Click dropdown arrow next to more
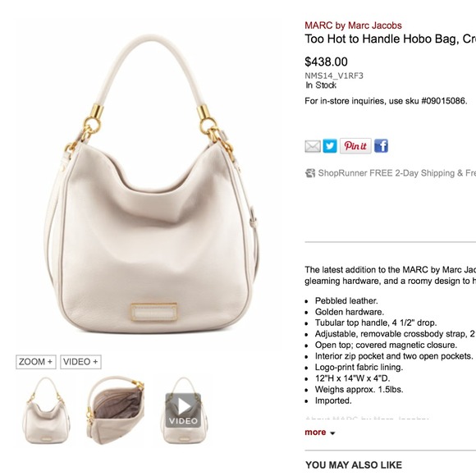 [x=332, y=433]
